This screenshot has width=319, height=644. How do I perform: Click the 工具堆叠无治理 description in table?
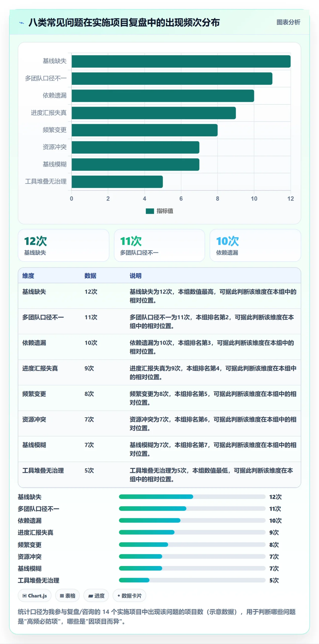[211, 475]
